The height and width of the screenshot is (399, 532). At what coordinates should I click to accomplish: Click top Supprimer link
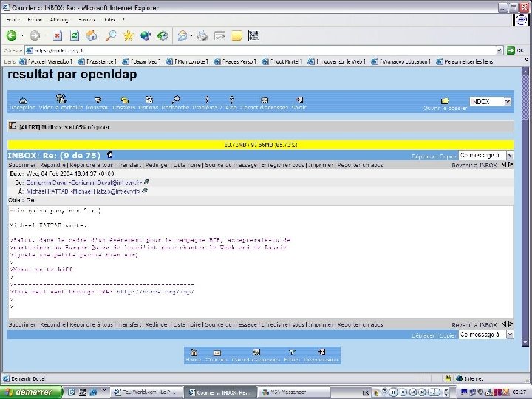pos(22,165)
